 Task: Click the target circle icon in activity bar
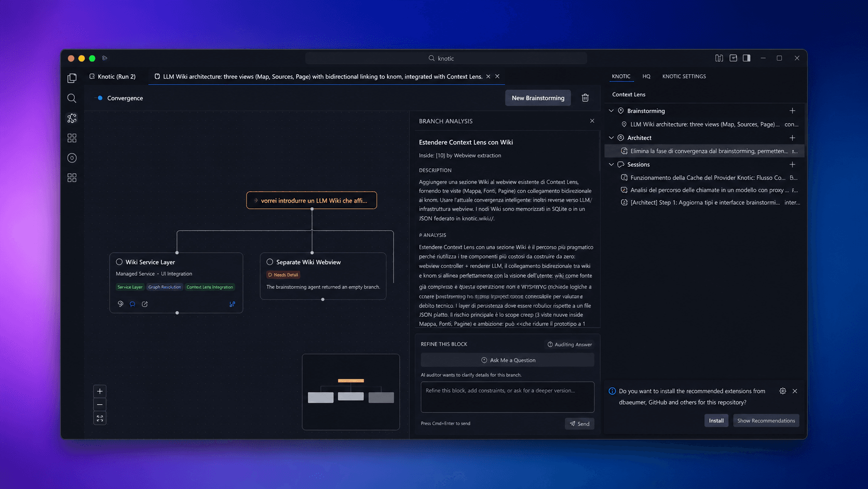coord(72,158)
